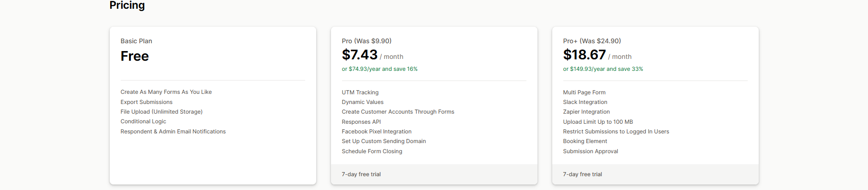Screen dimensions: 868x190
Task: Click the Slack Integration feature
Action: 585,102
